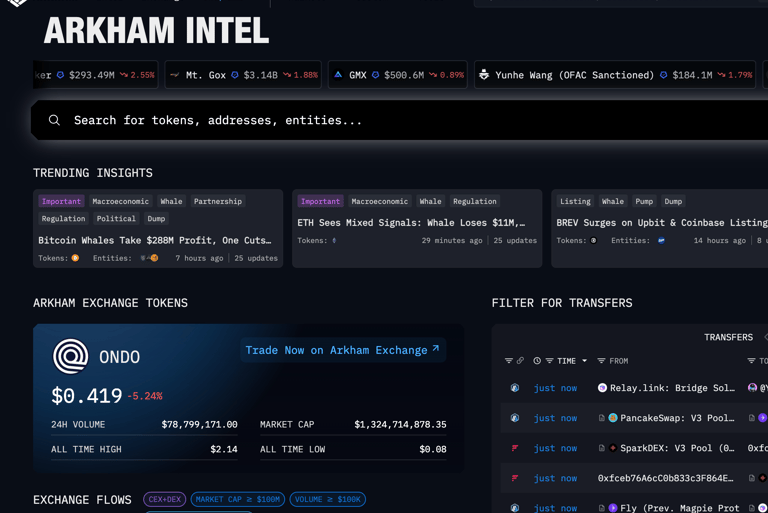Click the ALL TIME LOW value $0.08
This screenshot has width=768, height=513.
pos(433,449)
